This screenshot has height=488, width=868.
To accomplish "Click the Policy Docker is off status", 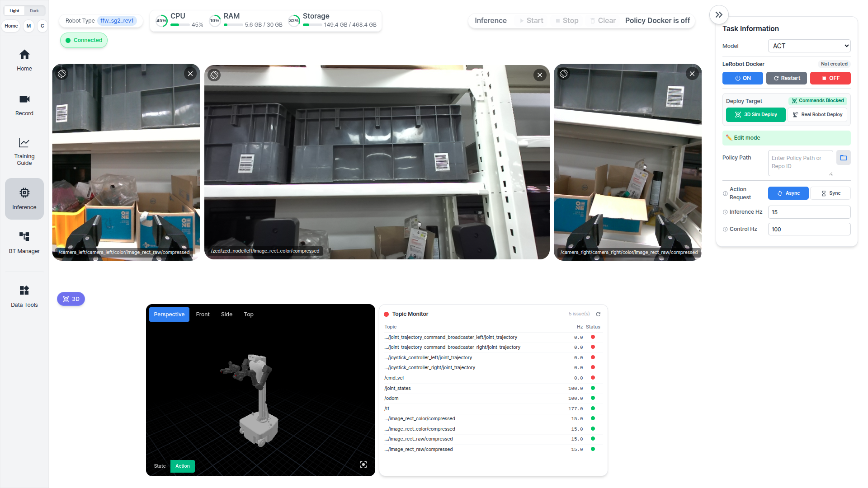I will pyautogui.click(x=657, y=21).
